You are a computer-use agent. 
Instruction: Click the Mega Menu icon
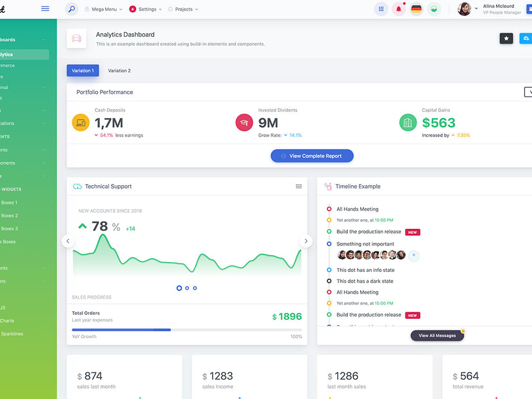(87, 9)
